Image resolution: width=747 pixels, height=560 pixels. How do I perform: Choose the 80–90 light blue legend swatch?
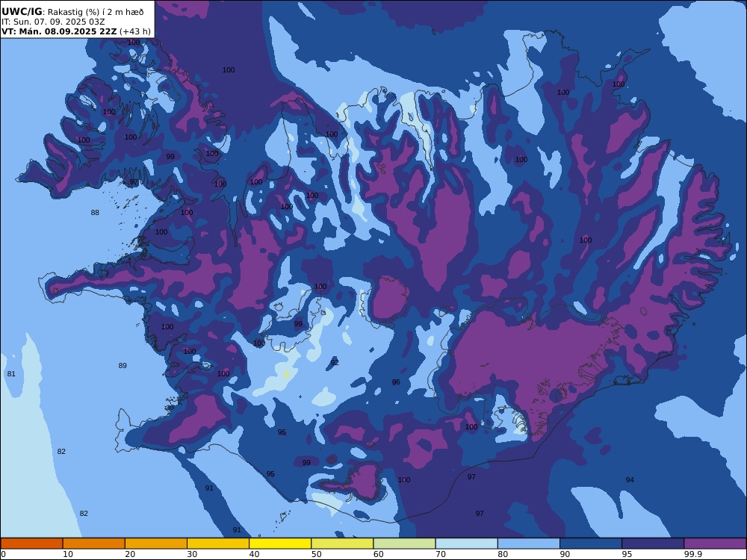click(529, 544)
